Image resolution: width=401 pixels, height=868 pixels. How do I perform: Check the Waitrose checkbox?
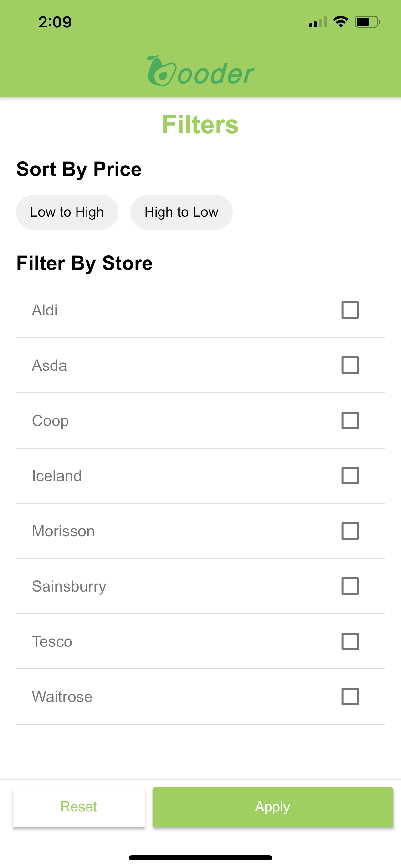coord(350,697)
